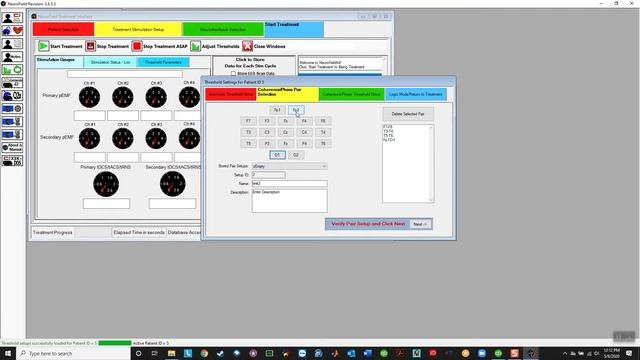Click the Stop Treatment icon in toolbar

coord(90,46)
